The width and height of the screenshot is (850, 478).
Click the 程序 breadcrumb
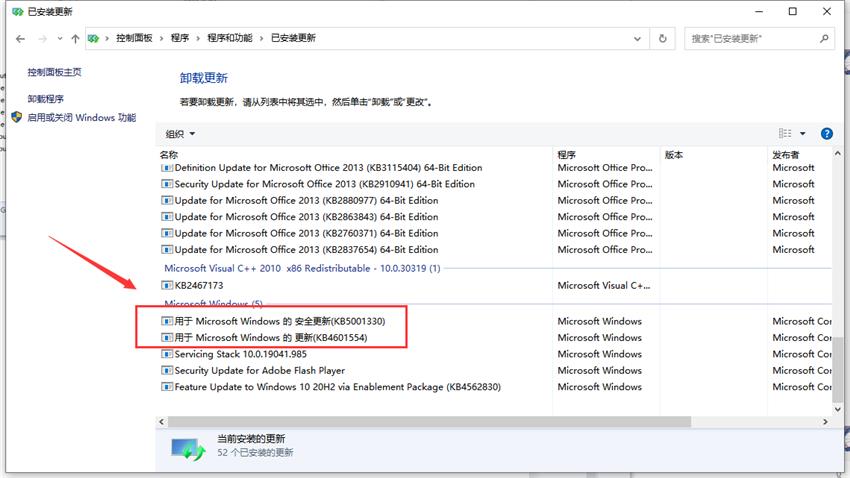[180, 38]
